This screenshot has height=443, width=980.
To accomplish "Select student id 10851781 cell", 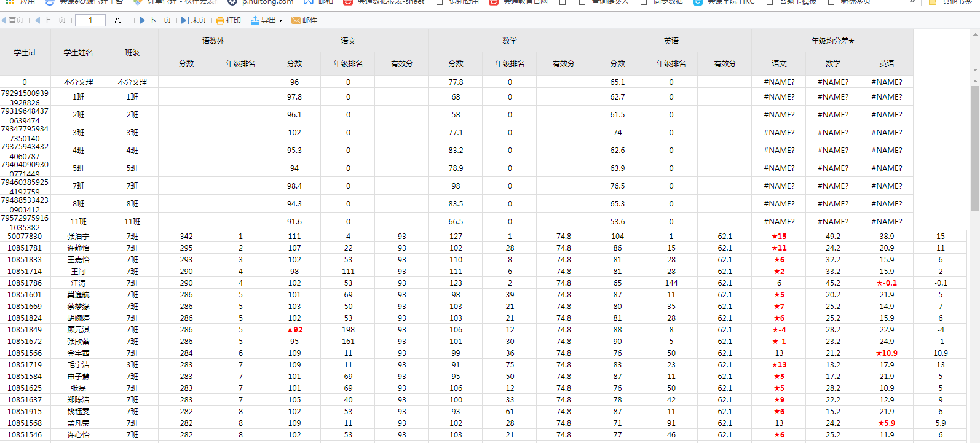I will [x=25, y=248].
